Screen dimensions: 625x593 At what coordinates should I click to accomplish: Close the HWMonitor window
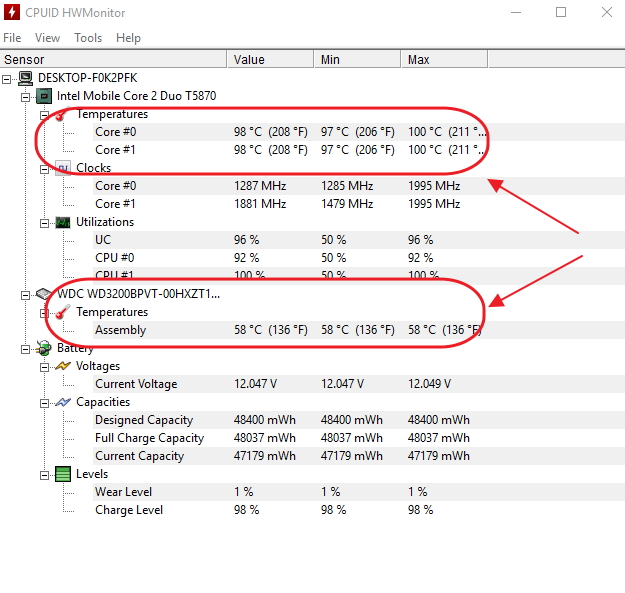607,12
